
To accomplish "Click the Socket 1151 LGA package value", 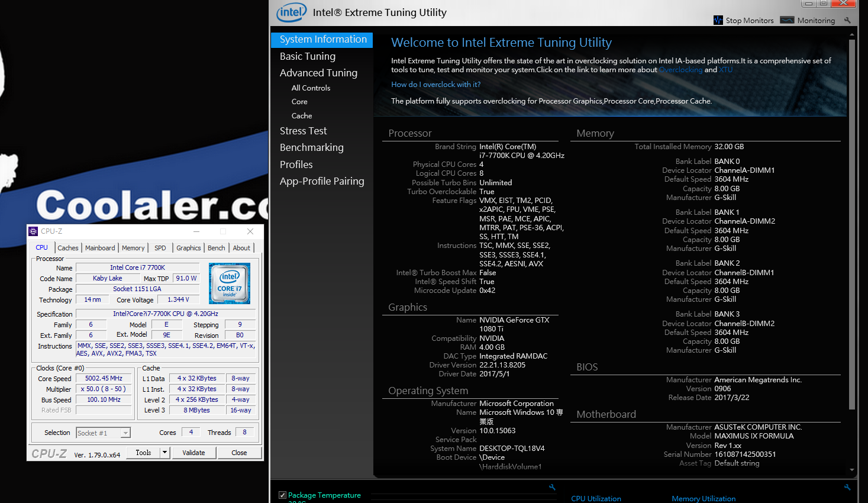I will coord(137,289).
